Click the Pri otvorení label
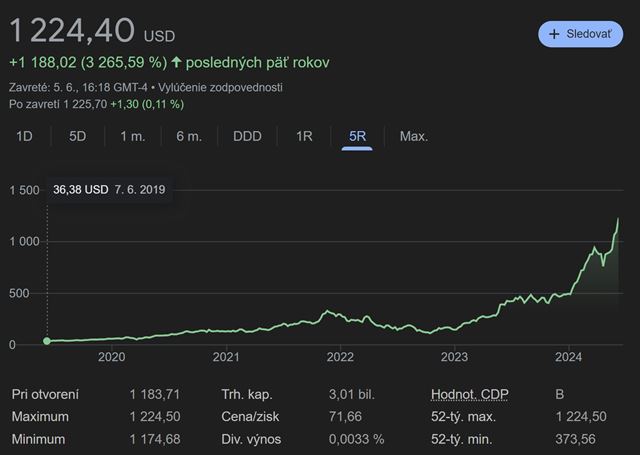The height and width of the screenshot is (455, 640). (45, 394)
